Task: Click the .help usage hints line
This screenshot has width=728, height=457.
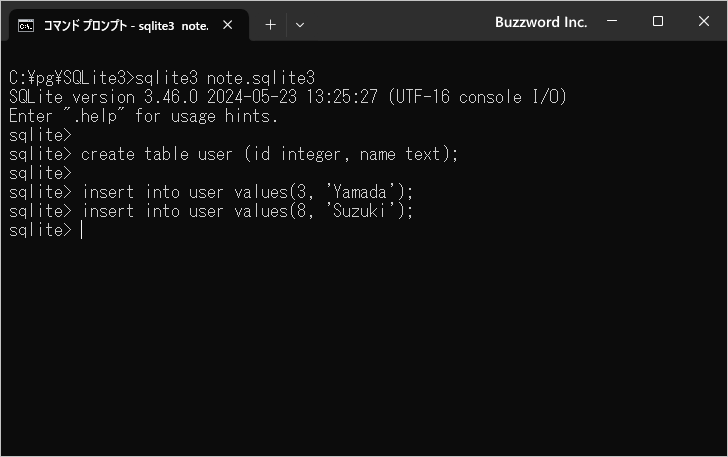Action: pyautogui.click(x=143, y=116)
